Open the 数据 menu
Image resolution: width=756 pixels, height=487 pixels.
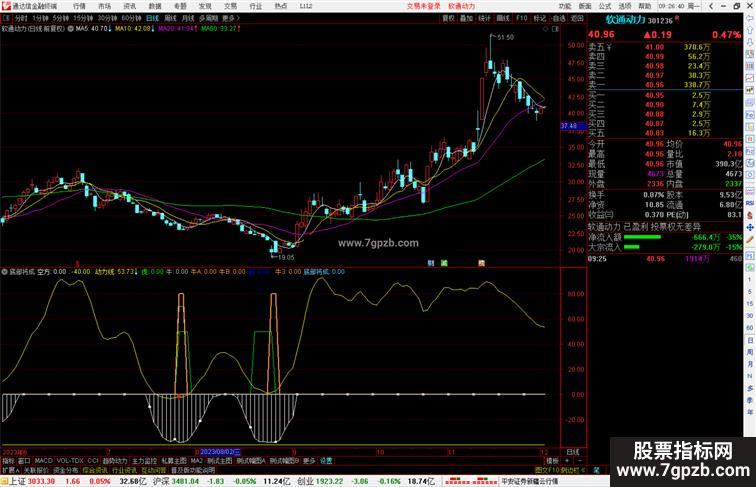coord(155,6)
